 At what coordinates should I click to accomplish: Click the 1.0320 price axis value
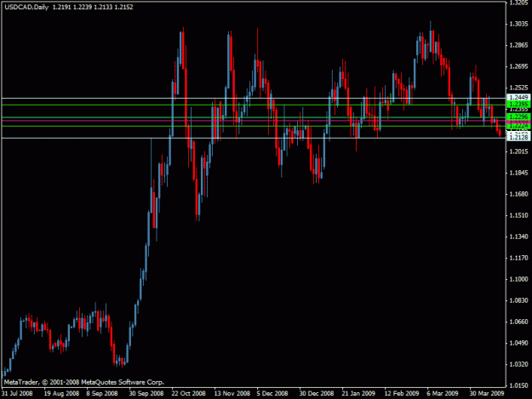(518, 364)
